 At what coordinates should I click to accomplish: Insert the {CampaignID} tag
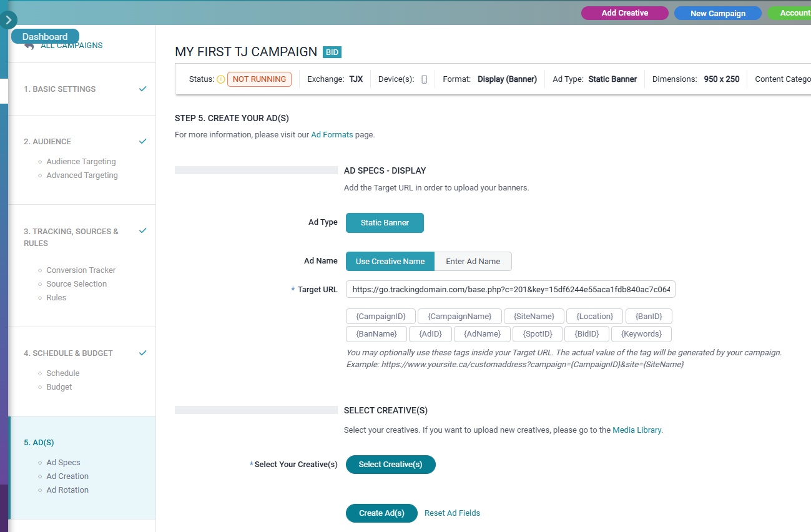[x=380, y=316]
